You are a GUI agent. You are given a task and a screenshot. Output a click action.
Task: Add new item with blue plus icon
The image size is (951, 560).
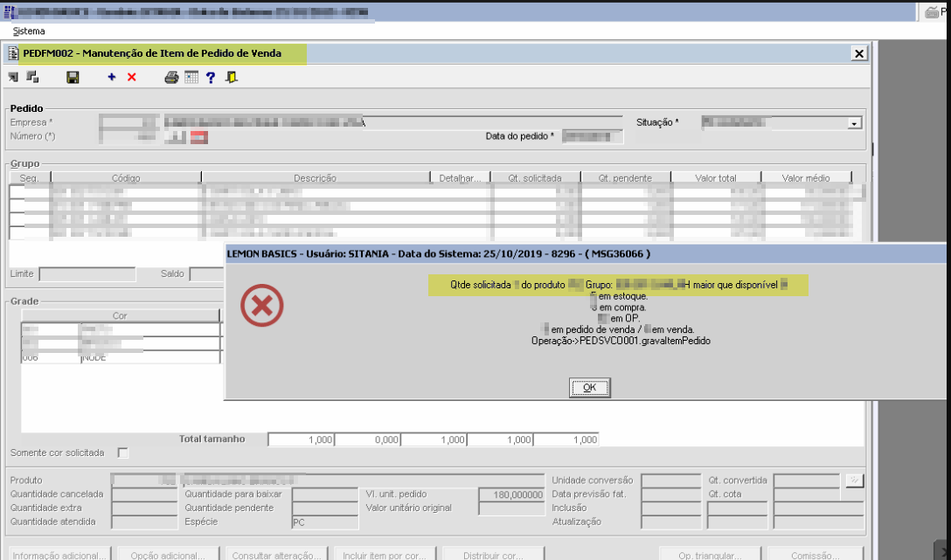tap(112, 77)
